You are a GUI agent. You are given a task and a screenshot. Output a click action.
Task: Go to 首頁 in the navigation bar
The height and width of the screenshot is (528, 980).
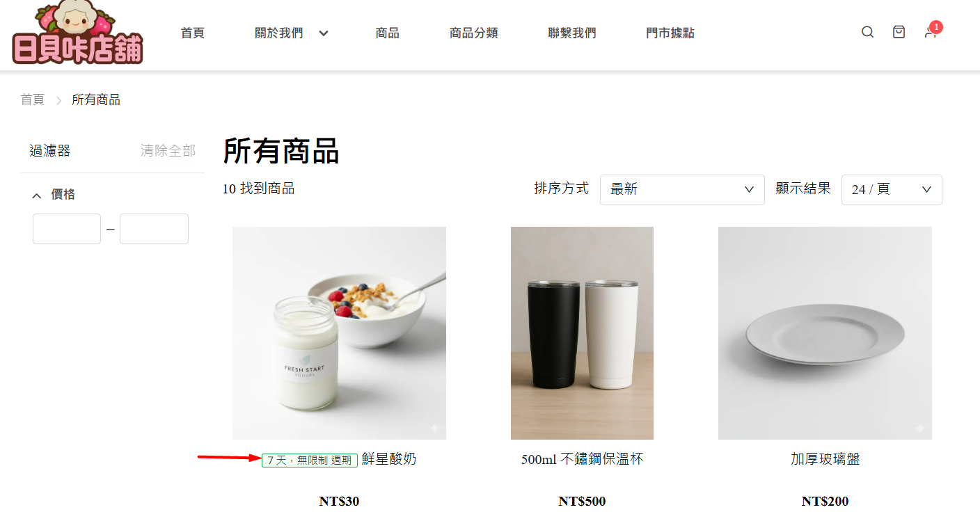click(x=193, y=33)
